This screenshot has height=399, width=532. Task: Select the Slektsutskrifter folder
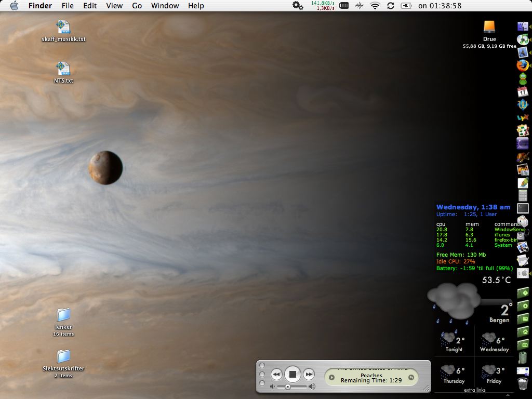pyautogui.click(x=63, y=356)
